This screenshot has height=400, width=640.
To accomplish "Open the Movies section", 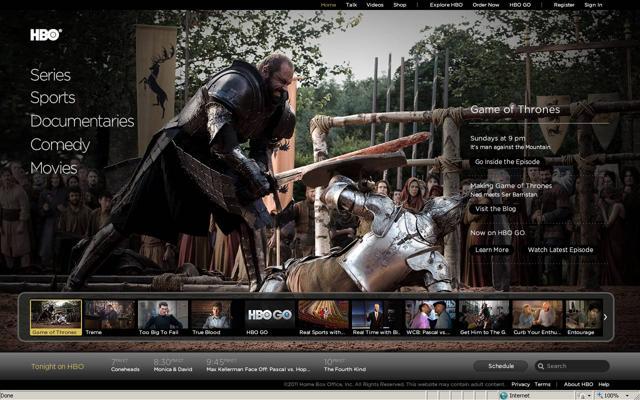I will click(x=53, y=168).
